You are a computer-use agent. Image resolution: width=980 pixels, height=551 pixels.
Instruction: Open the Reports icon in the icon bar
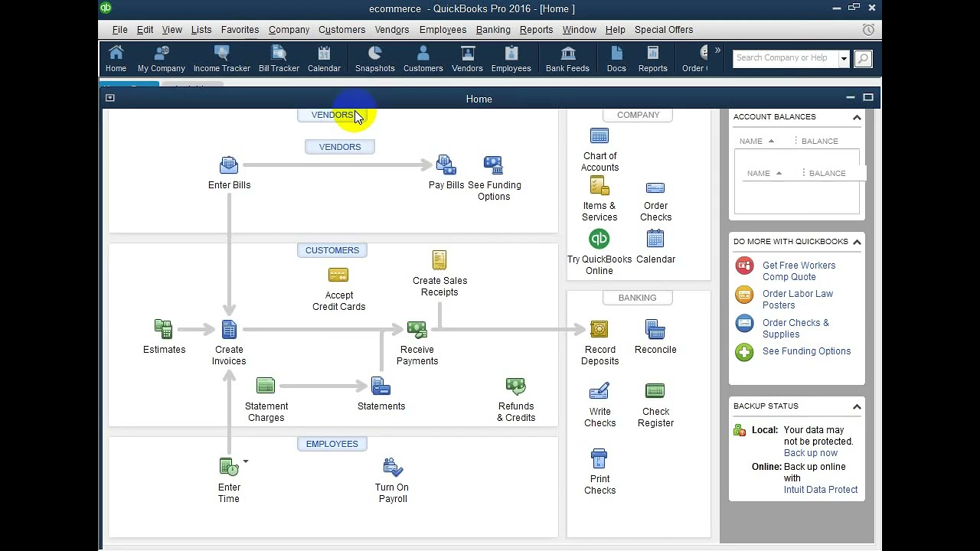point(653,59)
